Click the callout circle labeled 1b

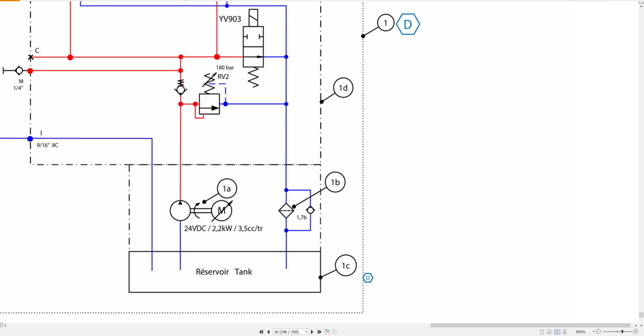point(335,182)
